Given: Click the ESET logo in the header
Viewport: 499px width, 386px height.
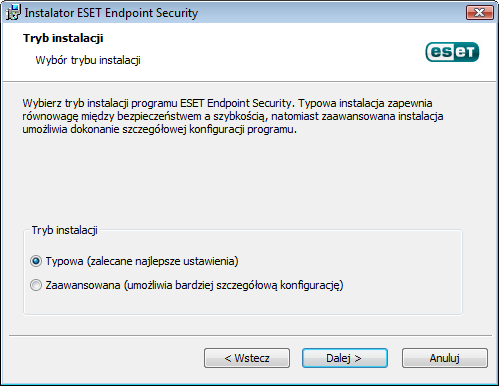Looking at the screenshot, I should (452, 52).
